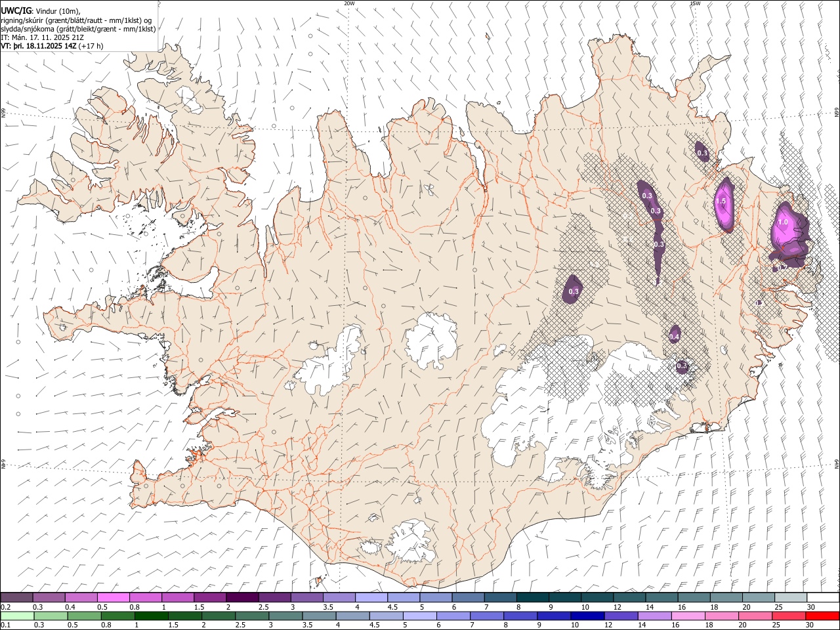Click the white Mýrdalsjökull glacier near south coast
840x630 pixels.
point(410,541)
